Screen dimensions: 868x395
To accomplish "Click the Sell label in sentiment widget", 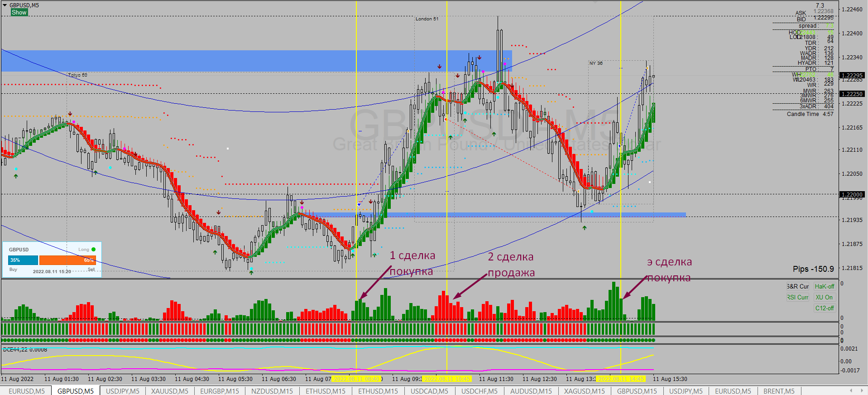I will click(91, 270).
